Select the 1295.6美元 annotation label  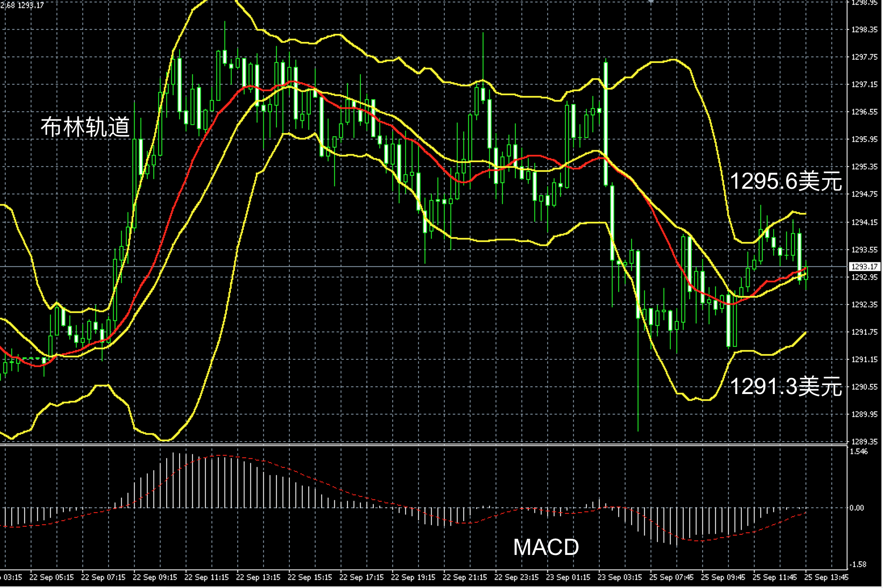(785, 181)
